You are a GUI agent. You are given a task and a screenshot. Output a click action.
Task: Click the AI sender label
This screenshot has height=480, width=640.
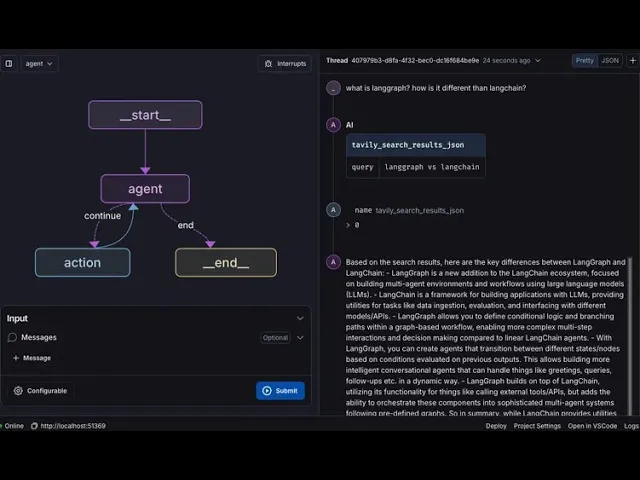pyautogui.click(x=349, y=125)
